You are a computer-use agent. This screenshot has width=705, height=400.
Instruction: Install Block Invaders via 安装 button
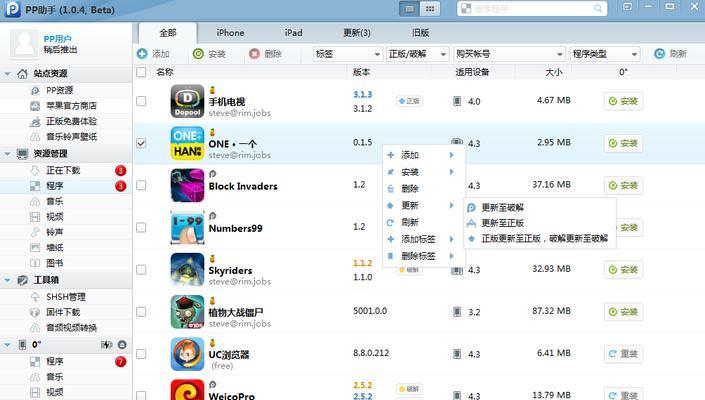623,185
